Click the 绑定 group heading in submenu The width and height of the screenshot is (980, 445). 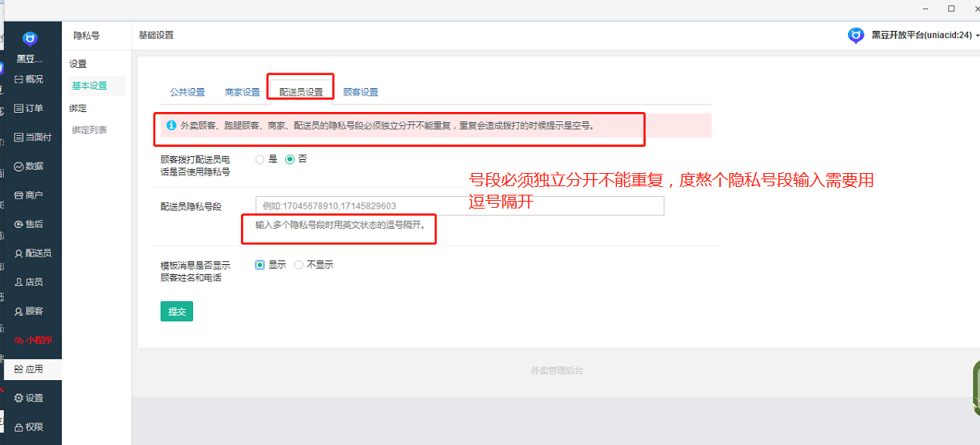78,108
